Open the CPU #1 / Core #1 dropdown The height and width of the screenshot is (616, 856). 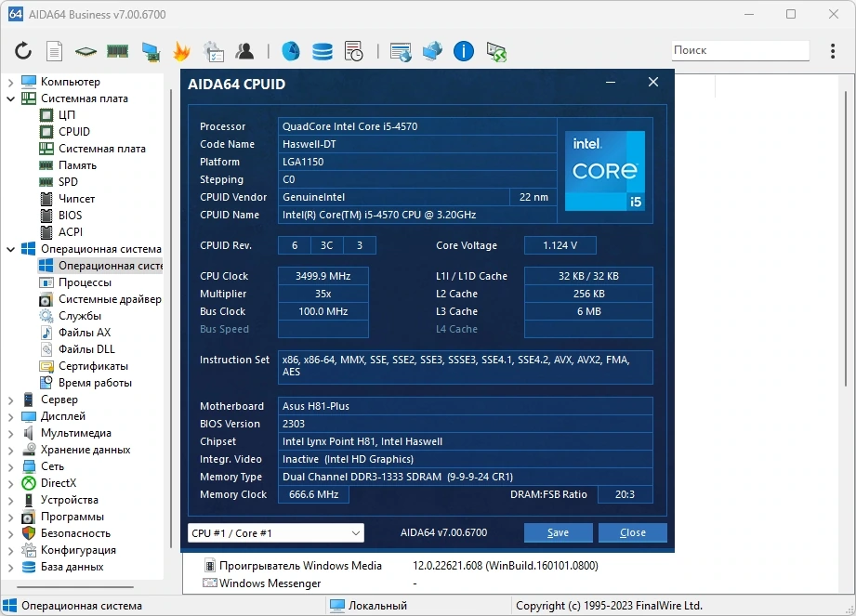click(276, 533)
